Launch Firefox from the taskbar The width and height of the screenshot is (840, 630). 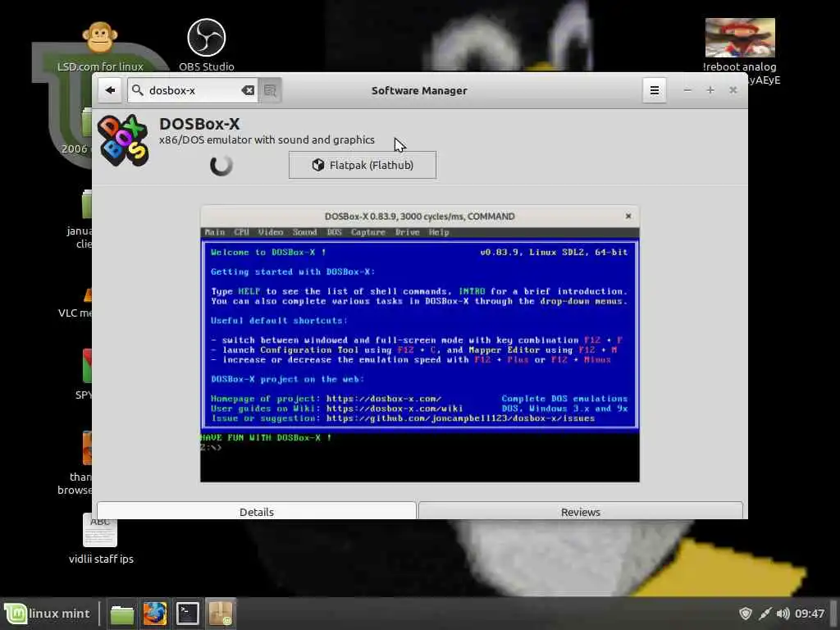pyautogui.click(x=155, y=614)
